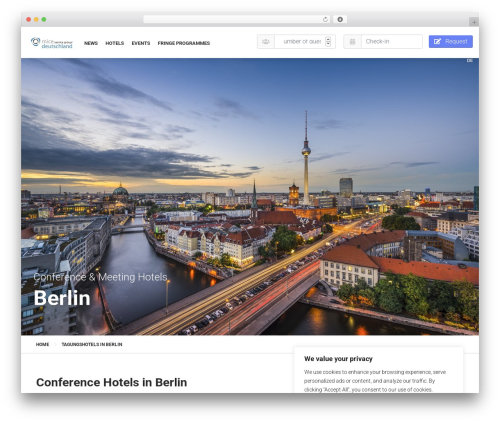This screenshot has width=500, height=423.
Task: Focus the Check-in date field
Action: click(392, 42)
